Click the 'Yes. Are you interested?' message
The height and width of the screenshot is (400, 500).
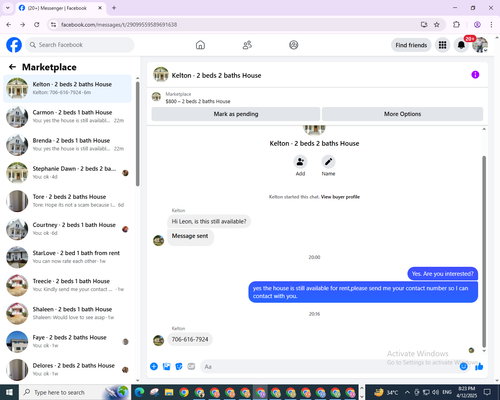pos(443,274)
